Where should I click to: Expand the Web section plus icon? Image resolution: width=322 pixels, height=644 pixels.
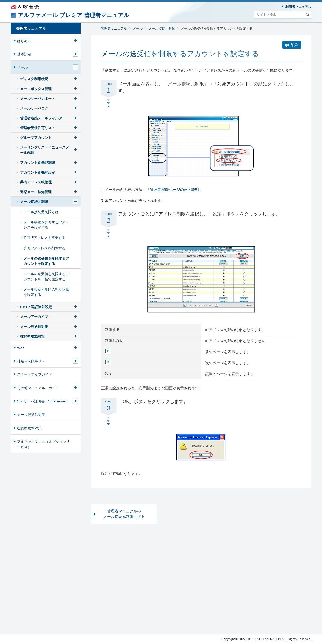tap(75, 348)
